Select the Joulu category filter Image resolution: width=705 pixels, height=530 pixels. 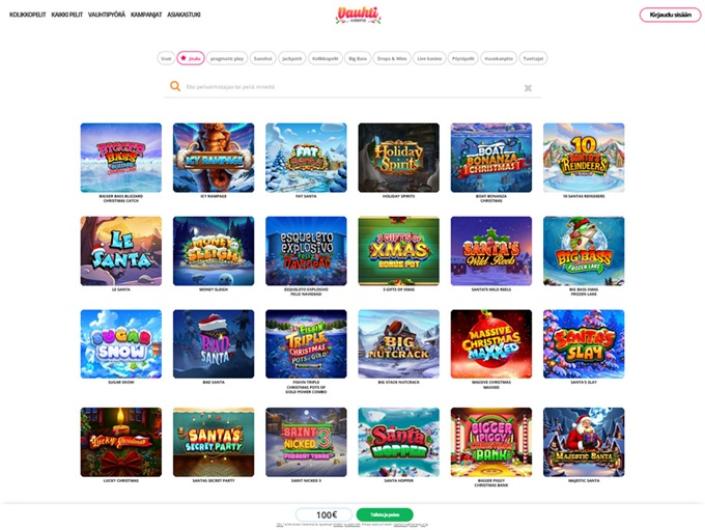[190, 58]
